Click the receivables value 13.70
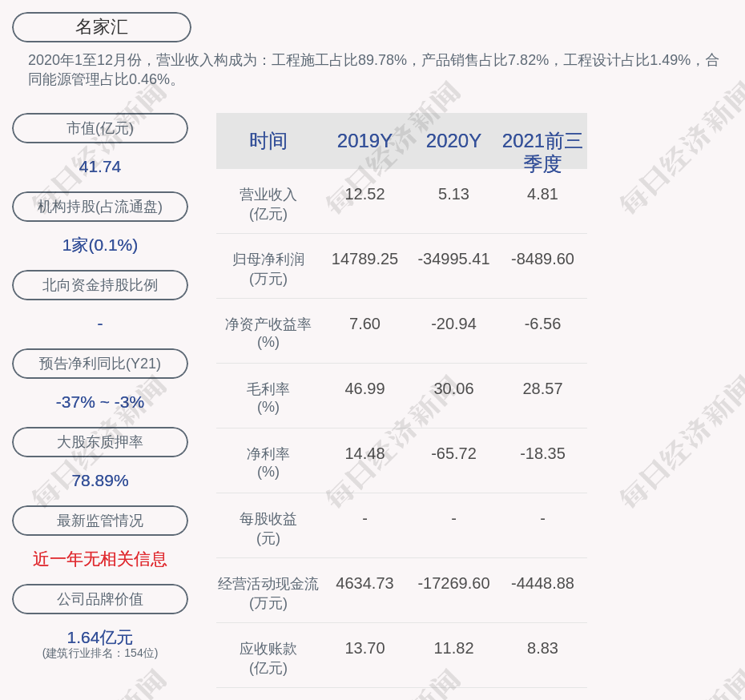The height and width of the screenshot is (700, 745). pyautogui.click(x=364, y=648)
